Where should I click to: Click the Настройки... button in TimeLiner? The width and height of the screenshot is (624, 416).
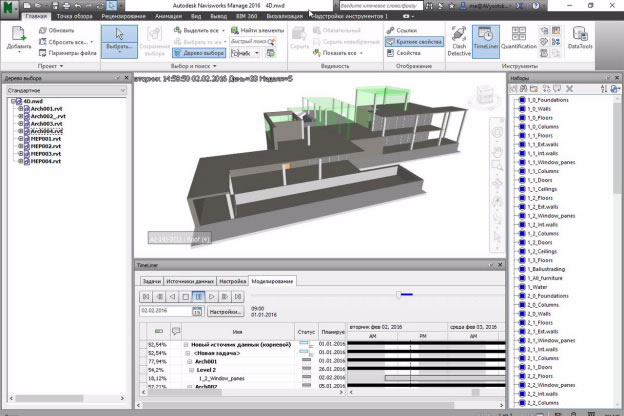tap(226, 312)
